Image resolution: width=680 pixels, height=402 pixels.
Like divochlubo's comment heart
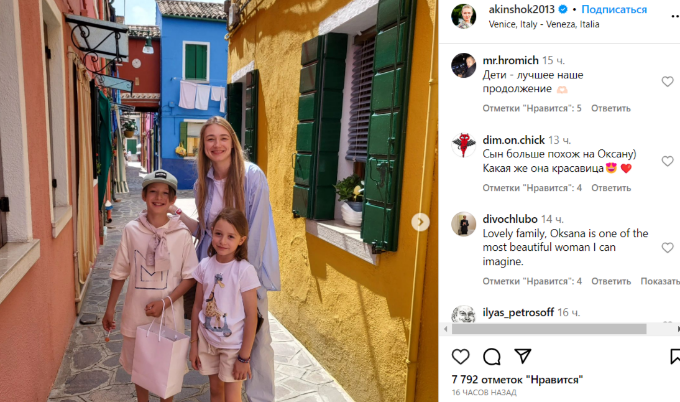[667, 248]
